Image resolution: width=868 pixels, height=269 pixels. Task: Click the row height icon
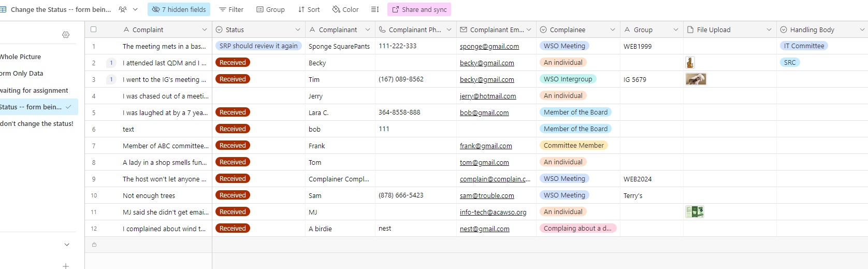(375, 9)
